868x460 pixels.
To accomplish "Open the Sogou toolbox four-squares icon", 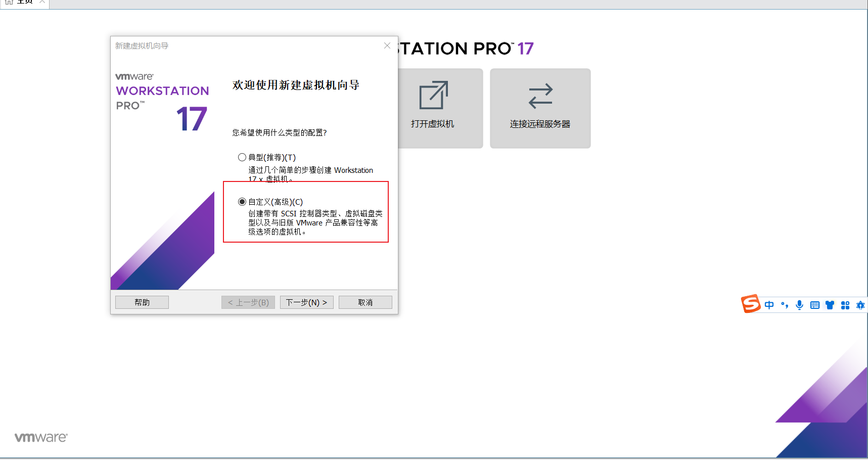I will [845, 305].
